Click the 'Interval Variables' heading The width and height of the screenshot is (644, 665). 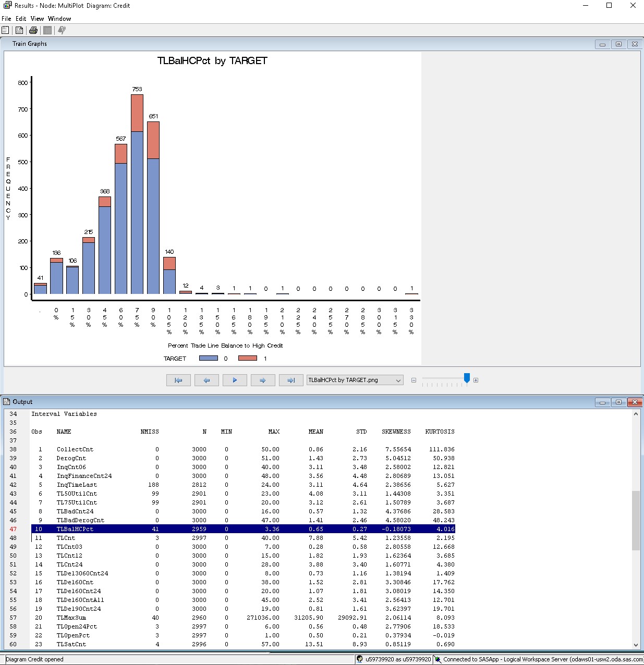click(64, 414)
